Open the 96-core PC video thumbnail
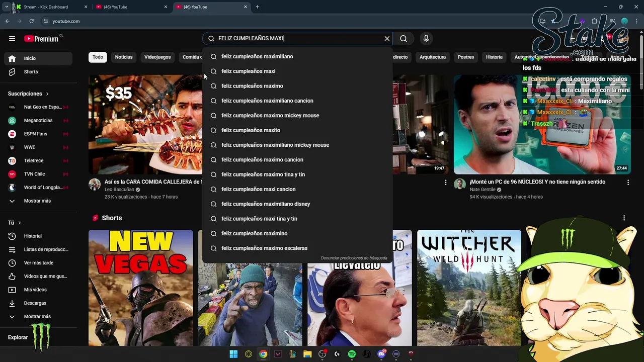The height and width of the screenshot is (362, 644). (x=542, y=124)
